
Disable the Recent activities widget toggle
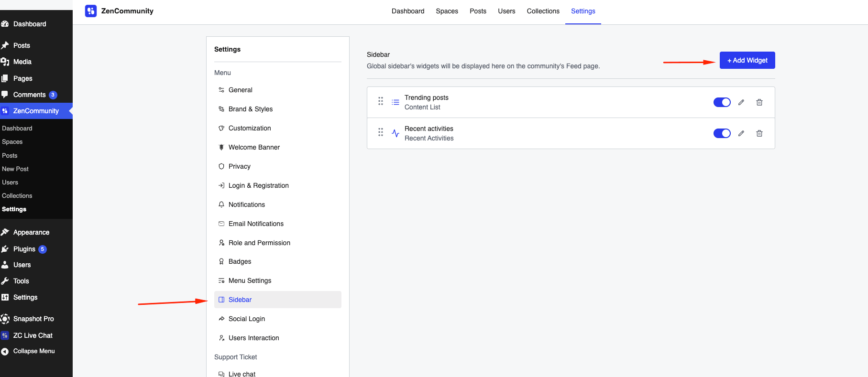[x=722, y=133]
